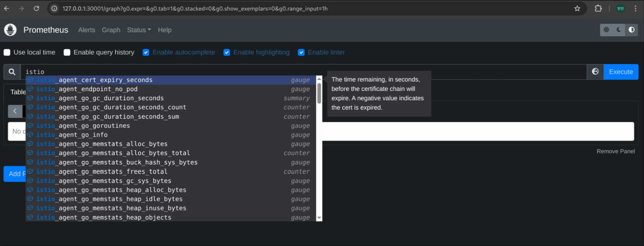Disable Enable autocomplete checkbox

tap(146, 52)
